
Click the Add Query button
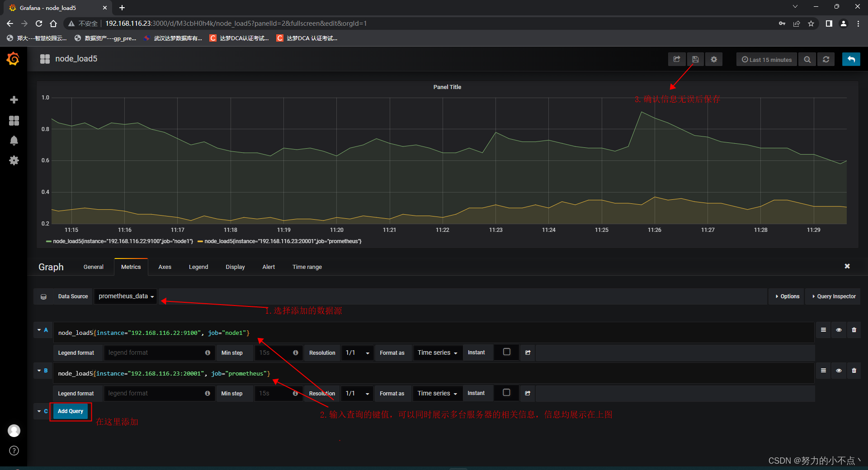[70, 412]
